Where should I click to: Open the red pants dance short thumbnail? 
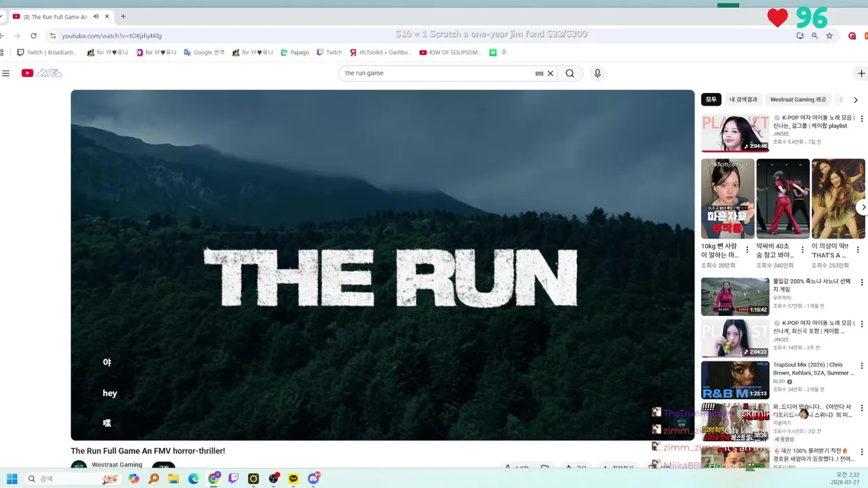click(x=783, y=199)
